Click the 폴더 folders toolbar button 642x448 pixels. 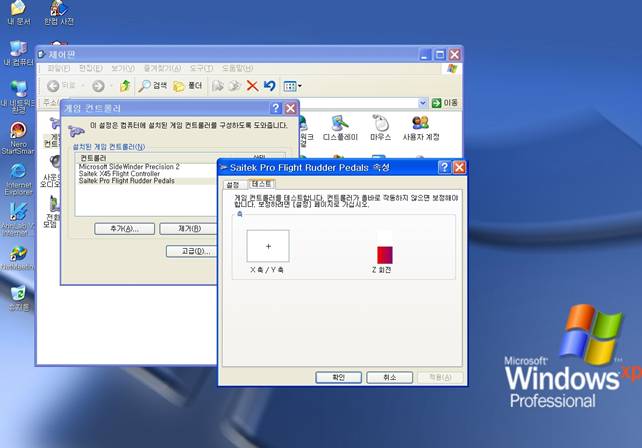(188, 86)
